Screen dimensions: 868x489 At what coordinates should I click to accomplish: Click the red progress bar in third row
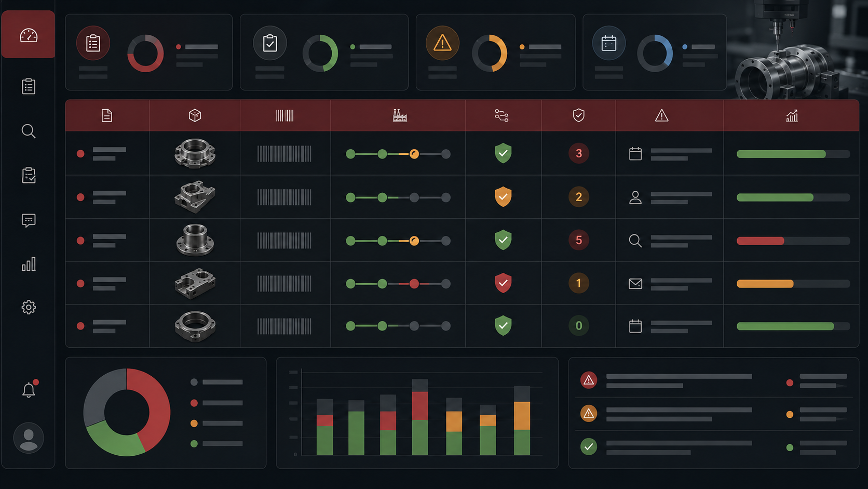tap(760, 241)
